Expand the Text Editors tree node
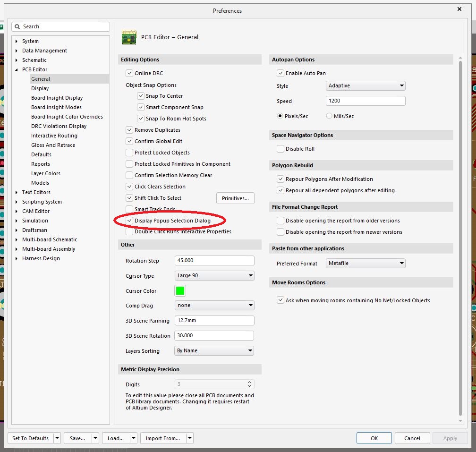 click(x=17, y=192)
